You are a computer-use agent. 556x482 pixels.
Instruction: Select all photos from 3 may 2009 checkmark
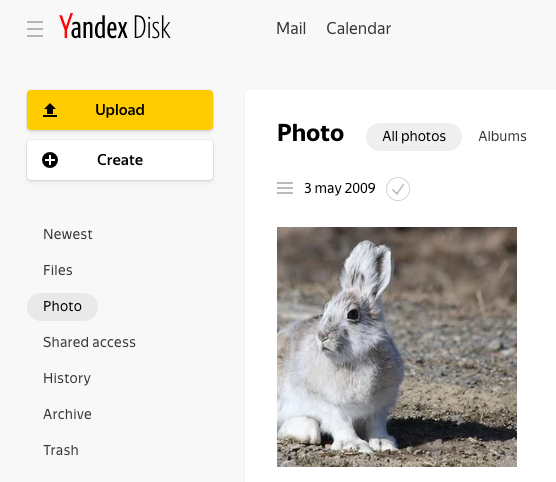[x=398, y=189]
